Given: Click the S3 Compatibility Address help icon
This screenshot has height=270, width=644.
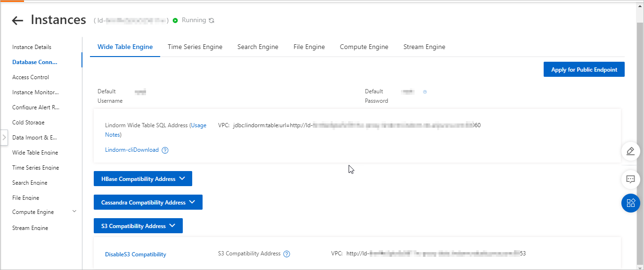Looking at the screenshot, I should (286, 254).
